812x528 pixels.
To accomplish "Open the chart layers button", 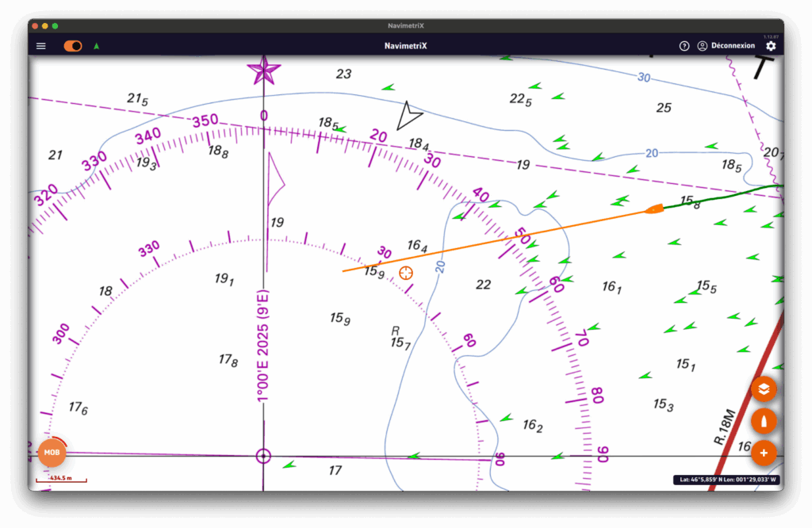I will (764, 389).
